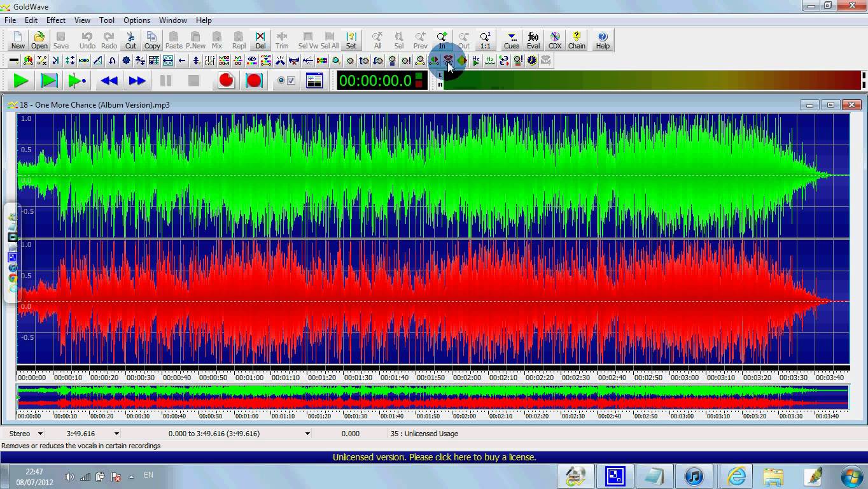Image resolution: width=868 pixels, height=489 pixels.
Task: Open the clock-shaped time effect icon
Action: pos(532,60)
